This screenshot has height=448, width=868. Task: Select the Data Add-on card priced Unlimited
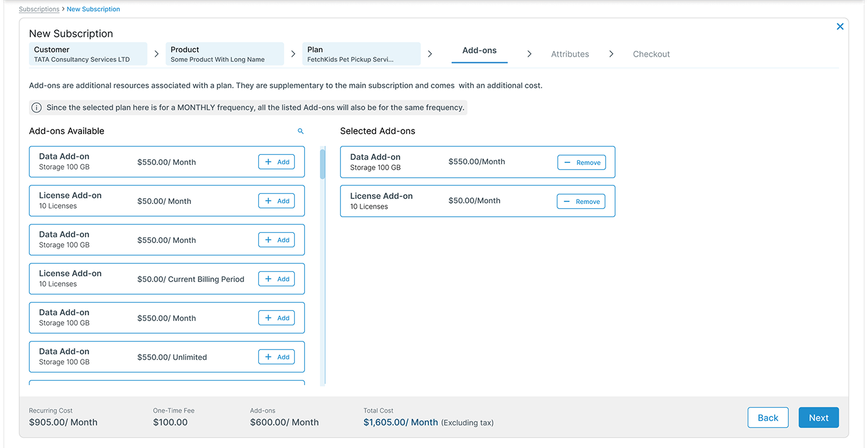[x=167, y=357]
